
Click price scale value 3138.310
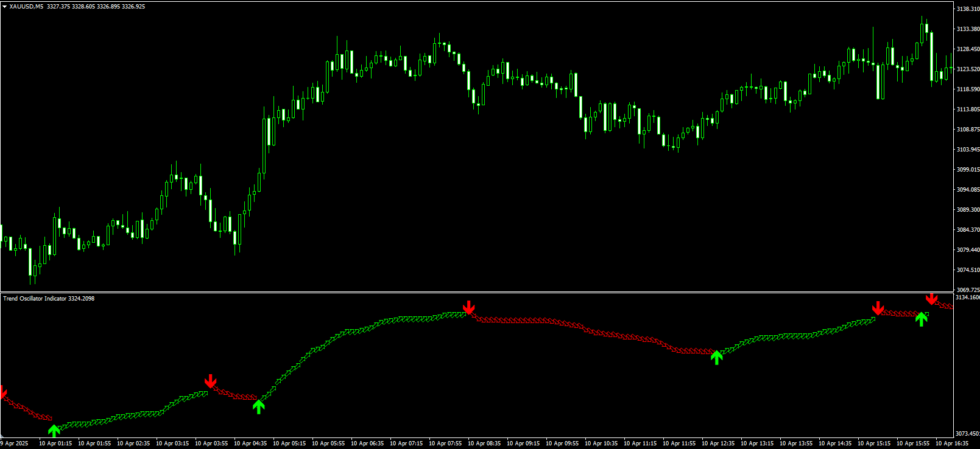pos(968,9)
